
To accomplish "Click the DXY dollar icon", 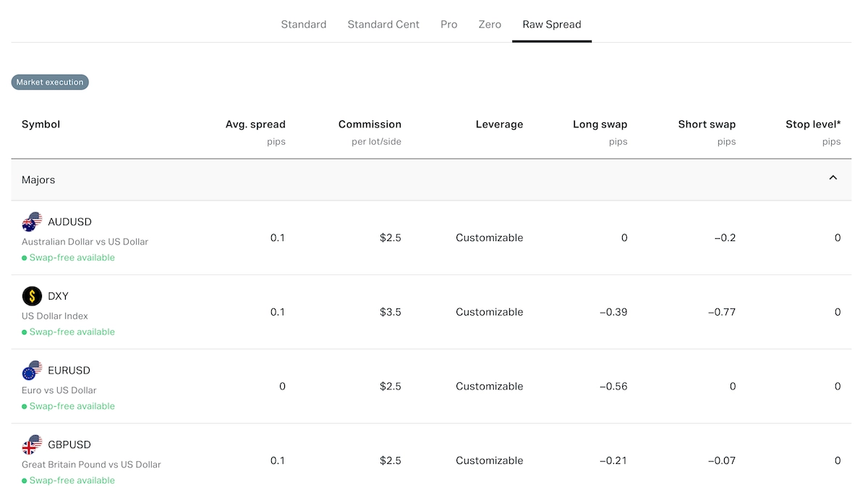I will (33, 296).
